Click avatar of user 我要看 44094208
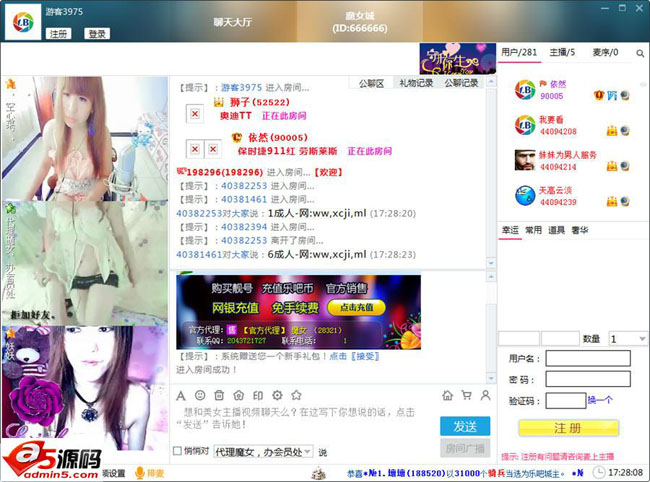This screenshot has height=482, width=650. pyautogui.click(x=525, y=125)
